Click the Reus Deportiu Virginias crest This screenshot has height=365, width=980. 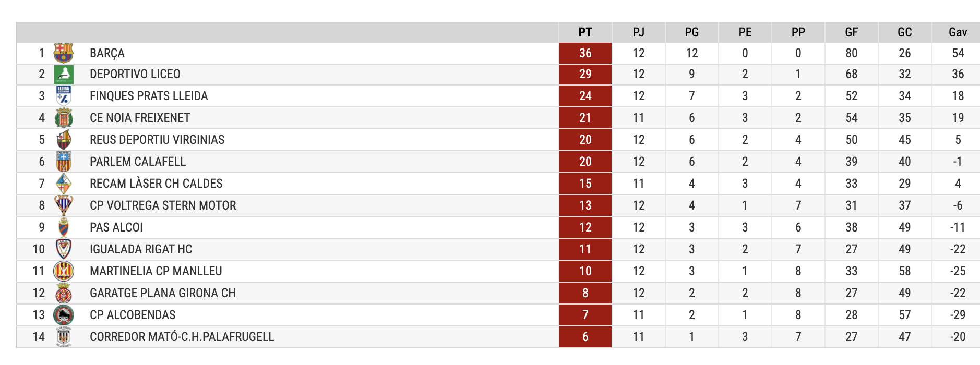pos(64,140)
